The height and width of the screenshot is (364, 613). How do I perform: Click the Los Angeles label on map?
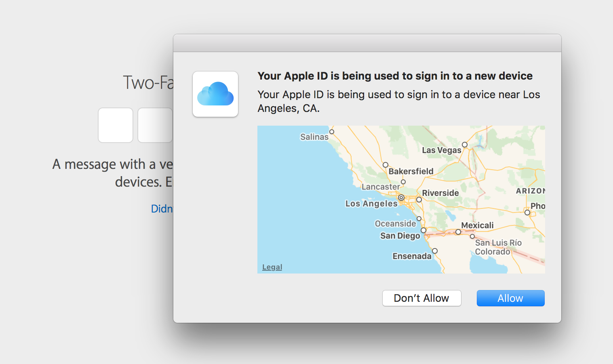[x=371, y=204]
